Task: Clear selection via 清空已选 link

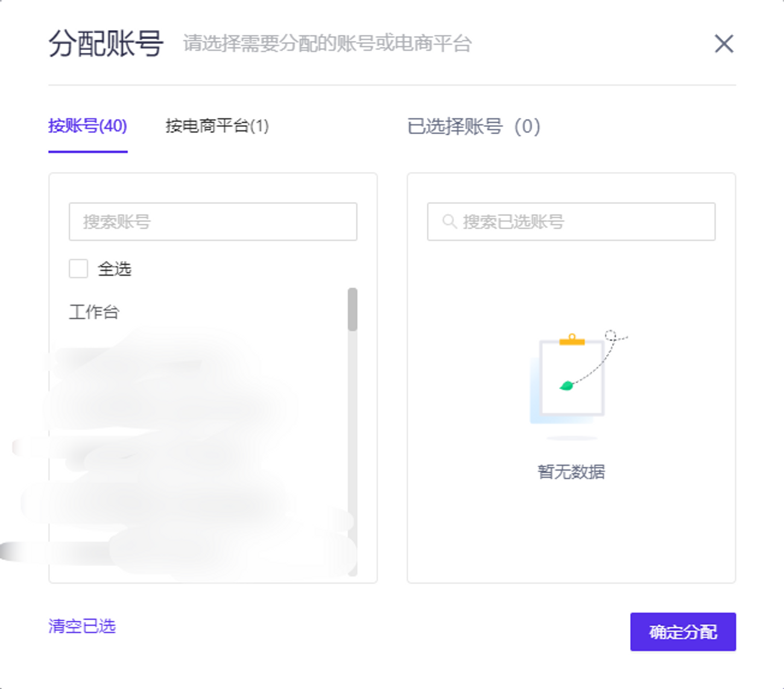Action: click(82, 626)
